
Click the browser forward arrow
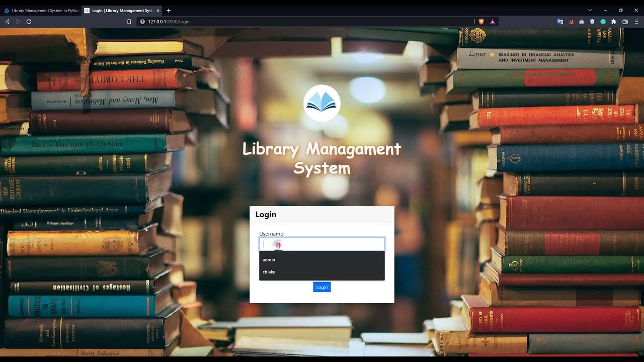pos(18,22)
